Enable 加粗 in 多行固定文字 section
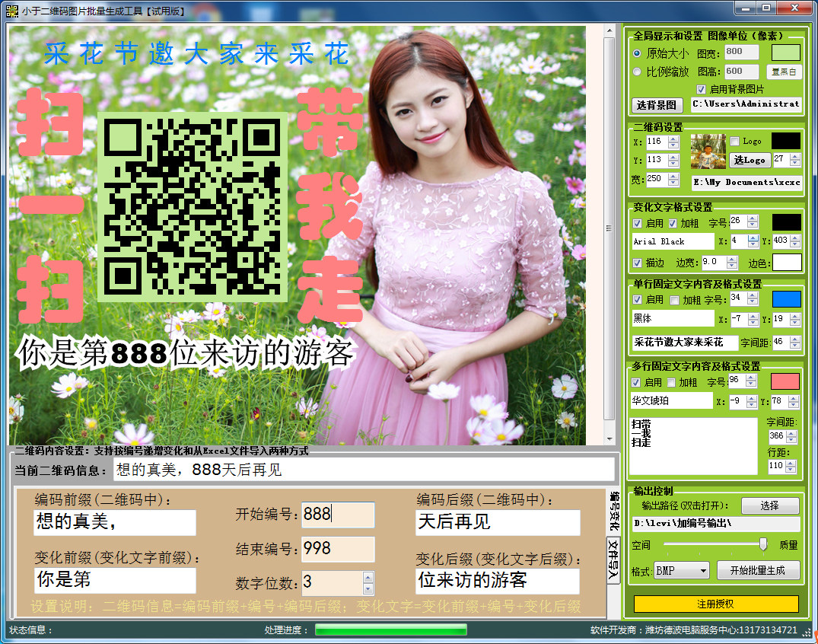Viewport: 818px width, 644px height. pos(671,383)
